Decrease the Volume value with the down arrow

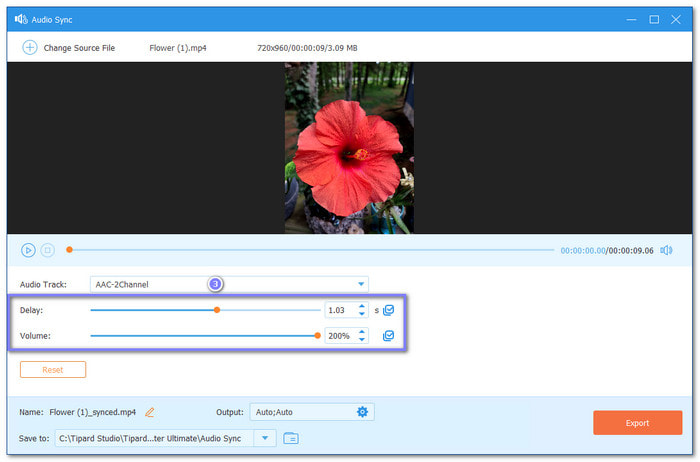coord(362,340)
